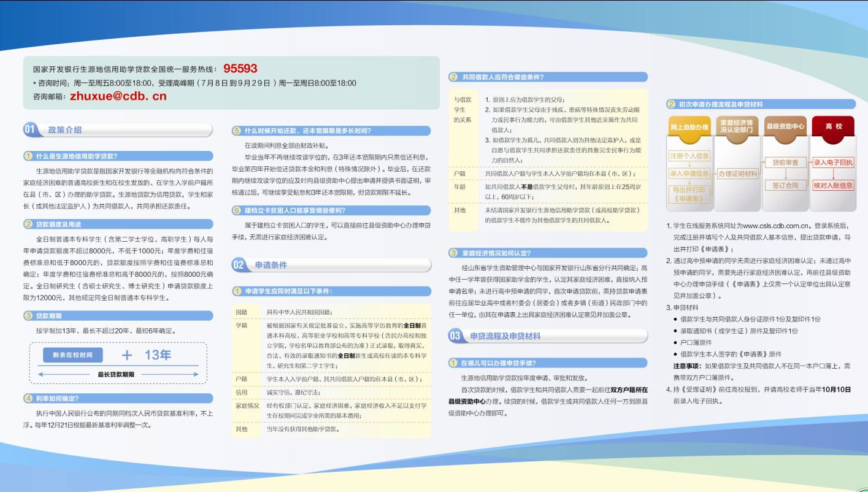
Task: Click circled number 2 beside 贷款额度及用途
Action: click(28, 224)
